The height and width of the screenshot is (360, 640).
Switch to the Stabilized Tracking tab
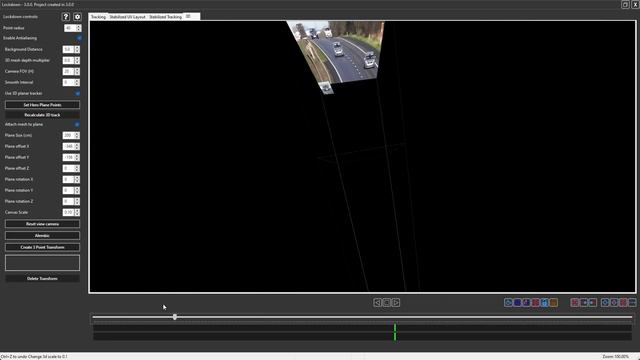[165, 17]
